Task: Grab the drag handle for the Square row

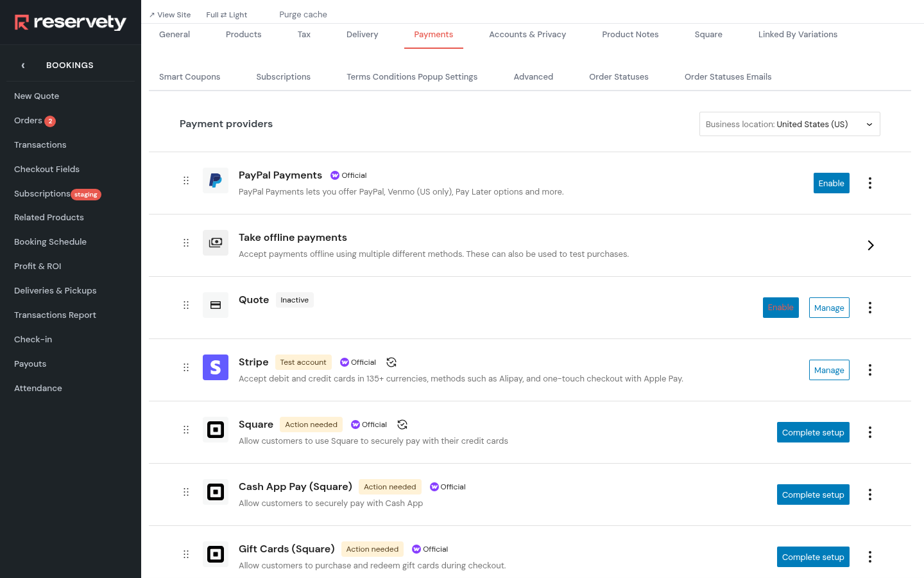Action: pyautogui.click(x=186, y=430)
